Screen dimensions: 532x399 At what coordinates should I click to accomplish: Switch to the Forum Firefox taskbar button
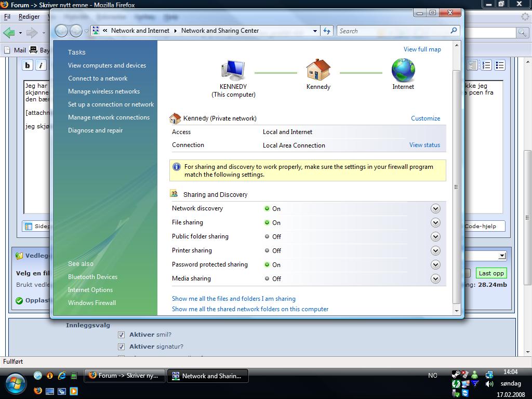(125, 376)
